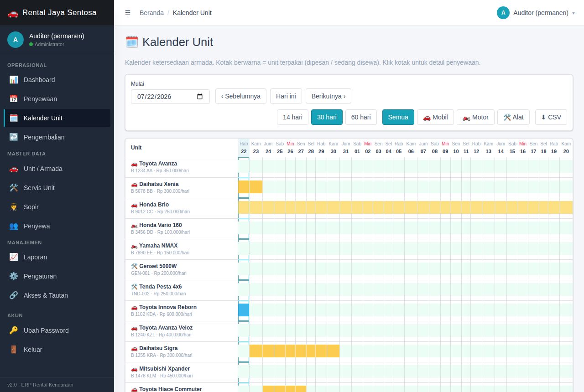This screenshot has height=392, width=584.
Task: Click the Kalender Unit title calendar icon
Action: [x=132, y=42]
